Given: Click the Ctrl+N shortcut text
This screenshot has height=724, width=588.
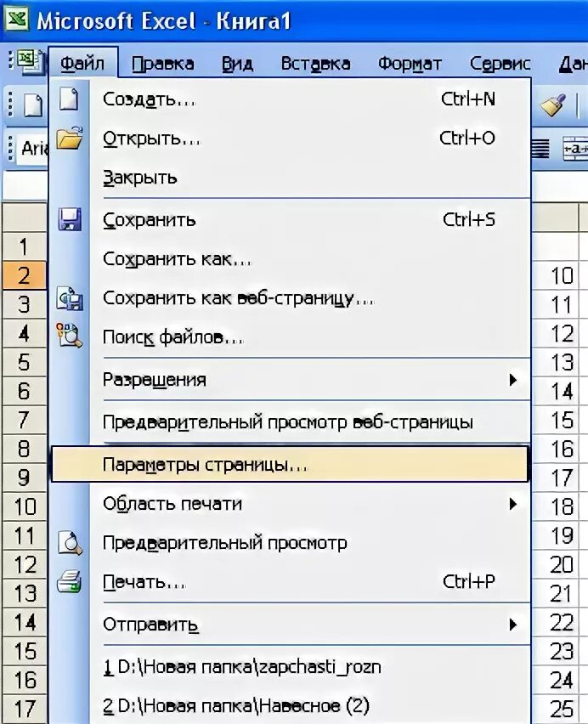Looking at the screenshot, I should (468, 99).
